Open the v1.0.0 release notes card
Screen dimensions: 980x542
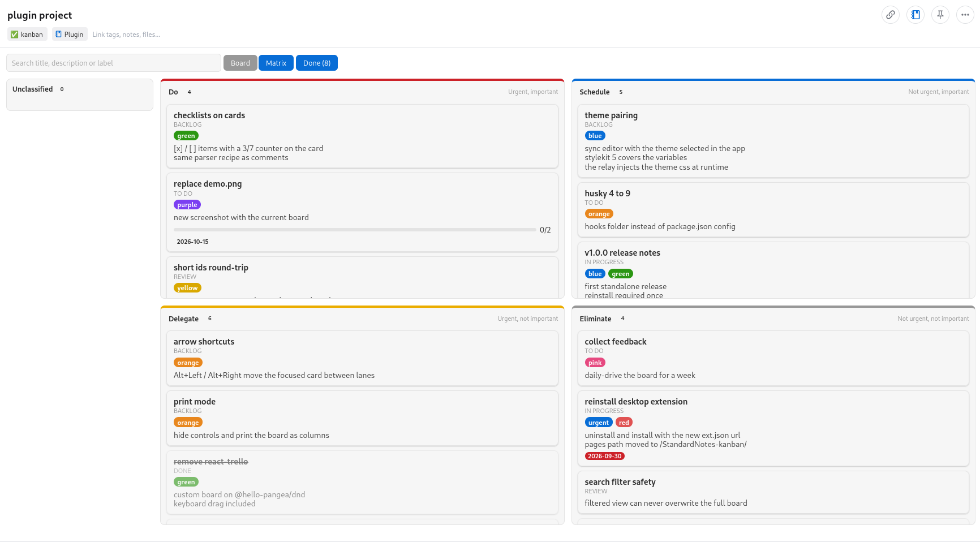(773, 270)
